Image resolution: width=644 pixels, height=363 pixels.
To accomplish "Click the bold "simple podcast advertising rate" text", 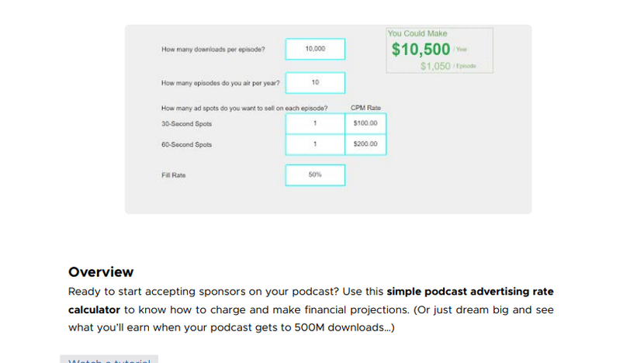I will [x=470, y=292].
